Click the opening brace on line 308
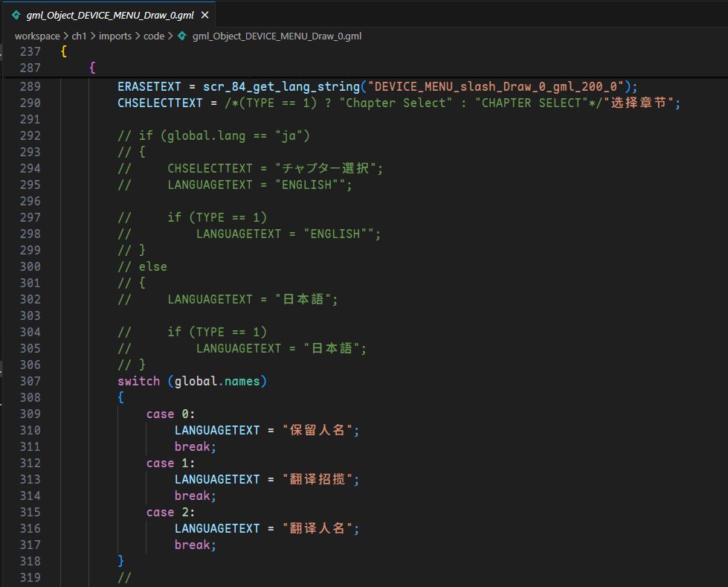728x587 pixels. [x=120, y=397]
